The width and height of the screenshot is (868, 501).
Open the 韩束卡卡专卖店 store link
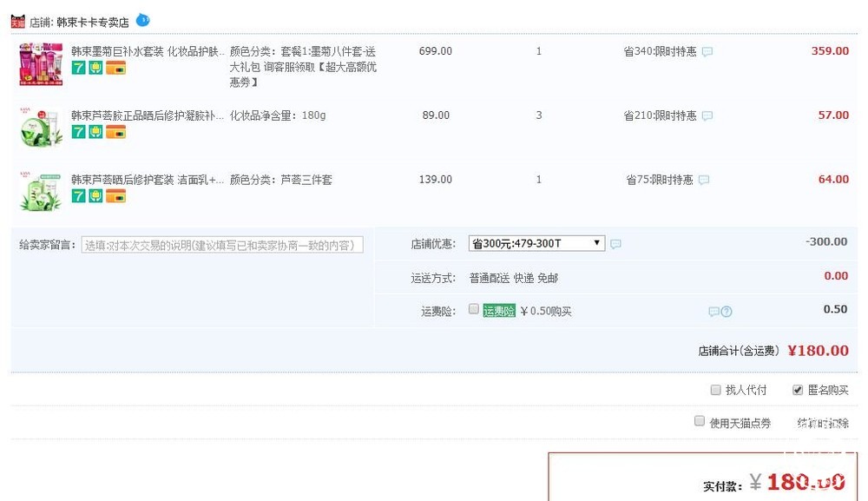pos(93,23)
